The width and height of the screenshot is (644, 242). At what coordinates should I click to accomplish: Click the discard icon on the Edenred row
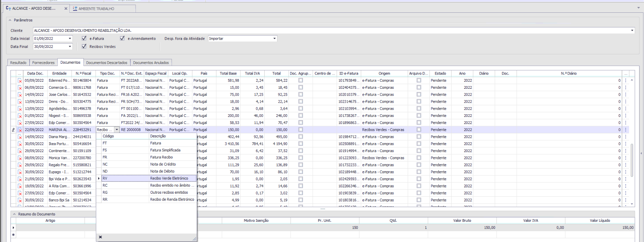20,81
